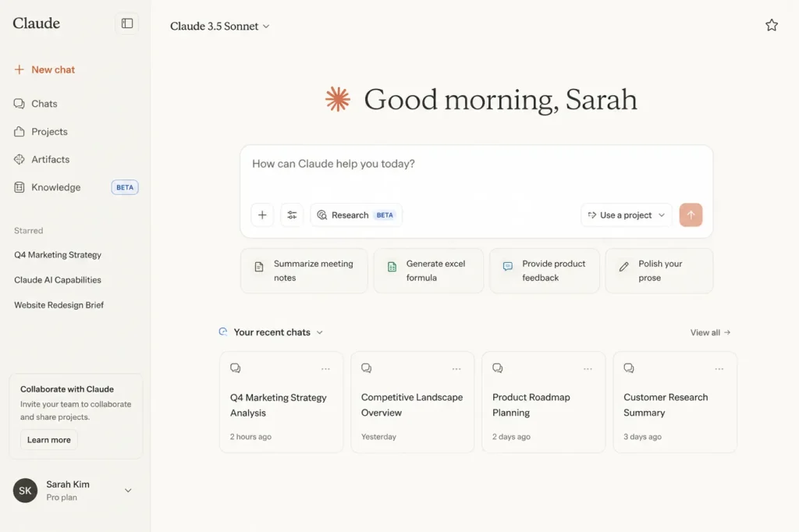Open more options for Product Roadmap Planning
Viewport: 799px width, 532px height.
[588, 369]
